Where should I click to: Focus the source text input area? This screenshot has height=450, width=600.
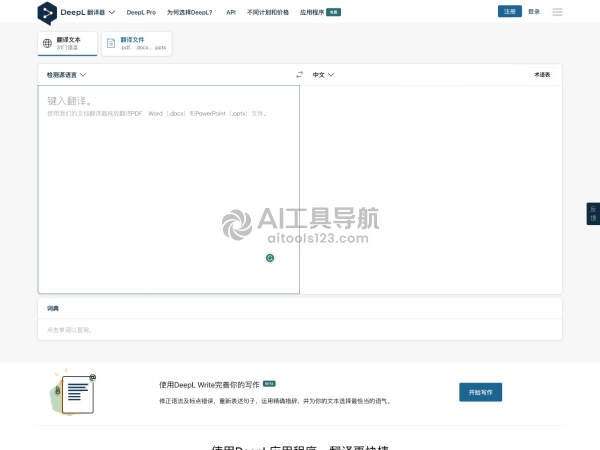(169, 190)
